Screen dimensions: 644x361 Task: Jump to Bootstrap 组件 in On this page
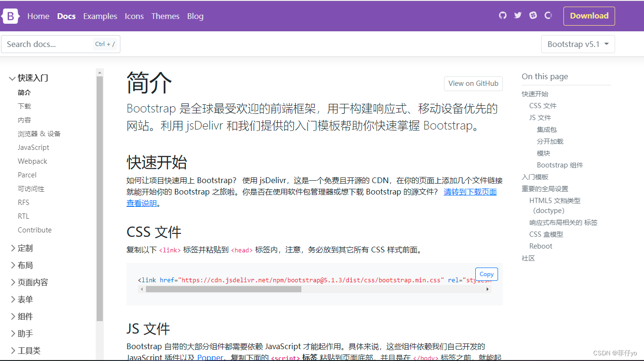560,165
